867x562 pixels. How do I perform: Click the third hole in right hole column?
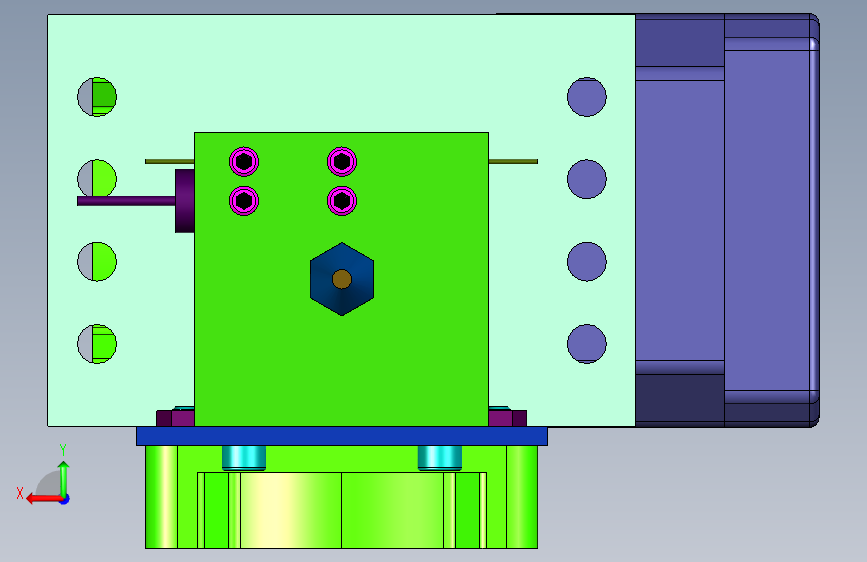587,262
